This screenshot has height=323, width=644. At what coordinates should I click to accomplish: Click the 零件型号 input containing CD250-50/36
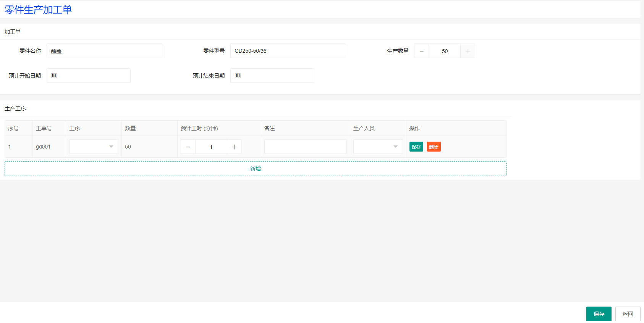click(288, 51)
